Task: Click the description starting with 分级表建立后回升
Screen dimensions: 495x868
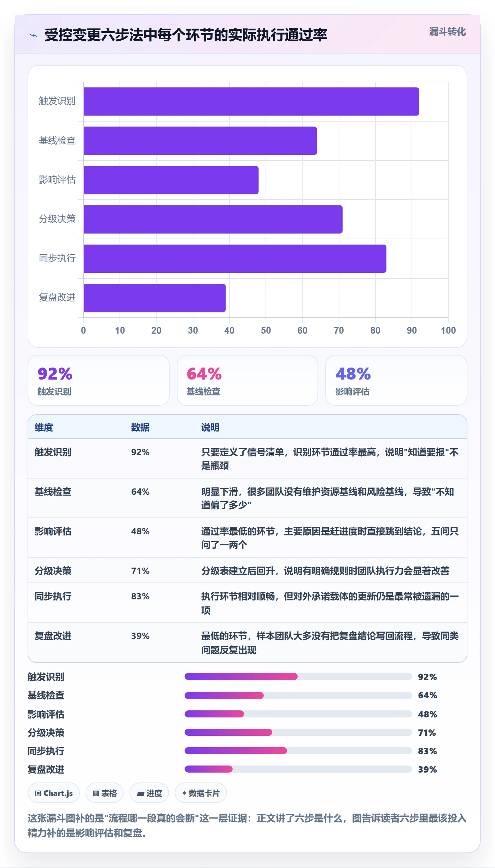Action: coord(325,571)
